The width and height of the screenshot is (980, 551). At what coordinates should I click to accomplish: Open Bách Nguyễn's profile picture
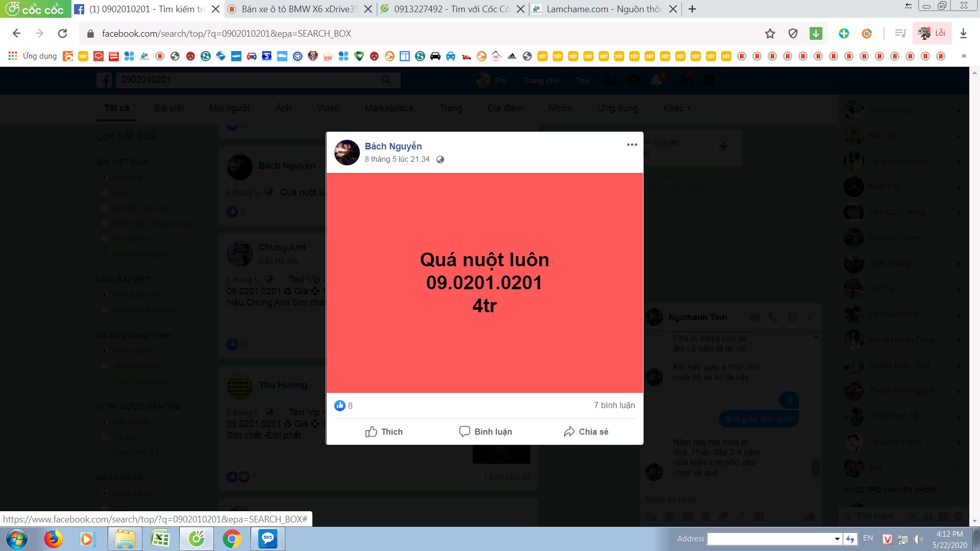pyautogui.click(x=347, y=153)
